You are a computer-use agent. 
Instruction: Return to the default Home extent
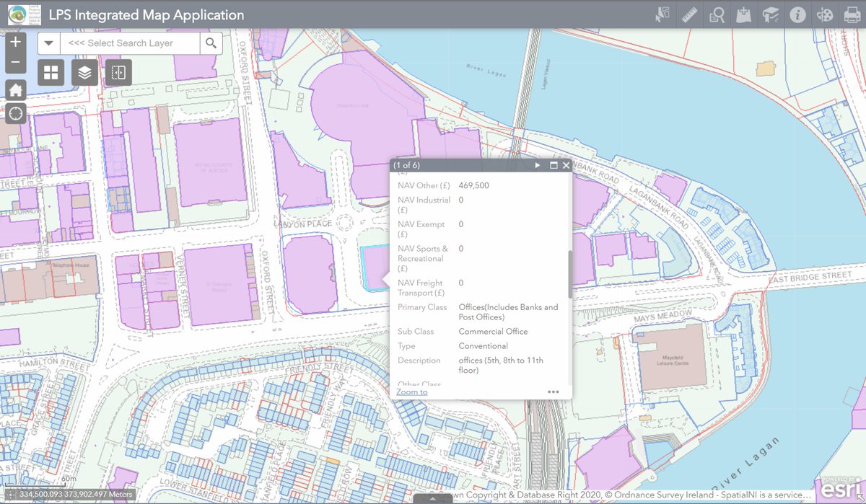(x=16, y=90)
